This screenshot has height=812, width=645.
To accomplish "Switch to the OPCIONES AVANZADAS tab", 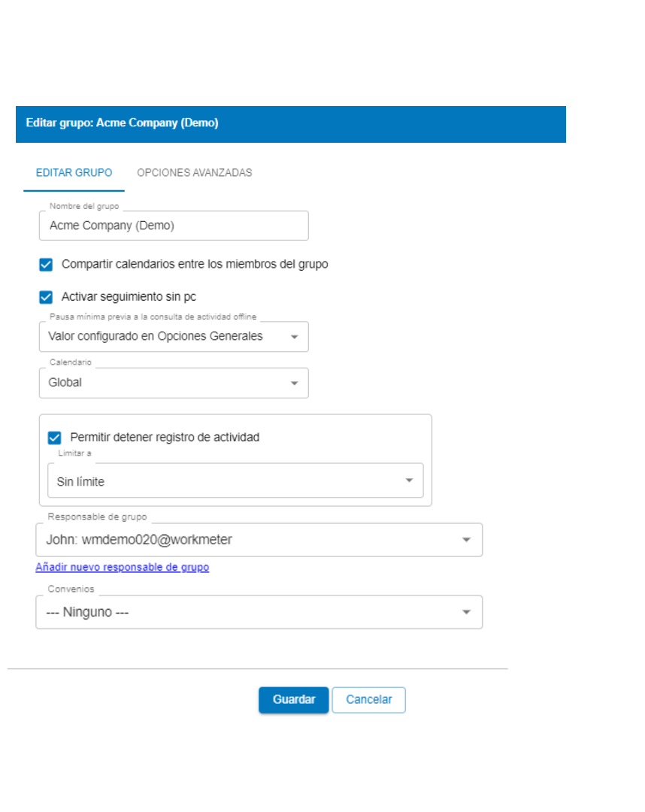I will click(x=194, y=172).
